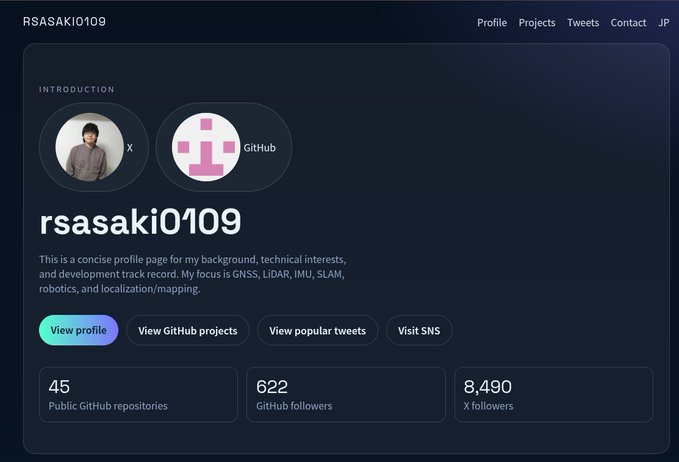Viewport: 679px width, 462px height.
Task: Click the X label beside the photo
Action: pos(129,148)
